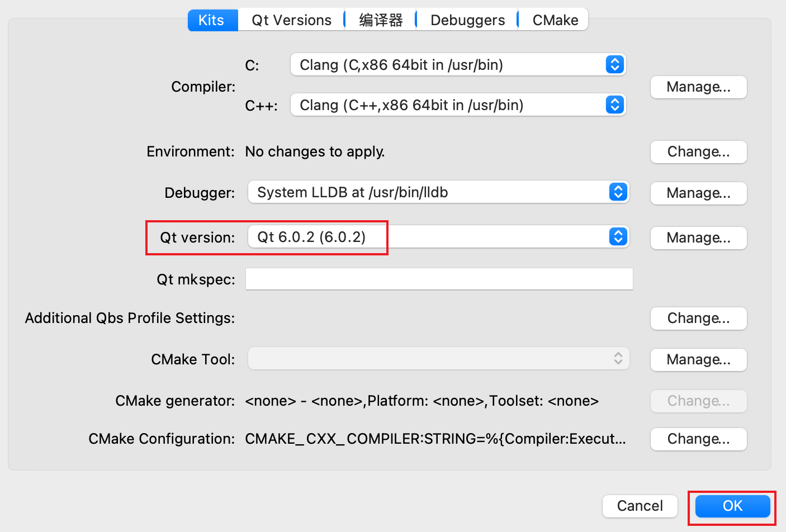Switch to the 编译器 tab

click(381, 20)
